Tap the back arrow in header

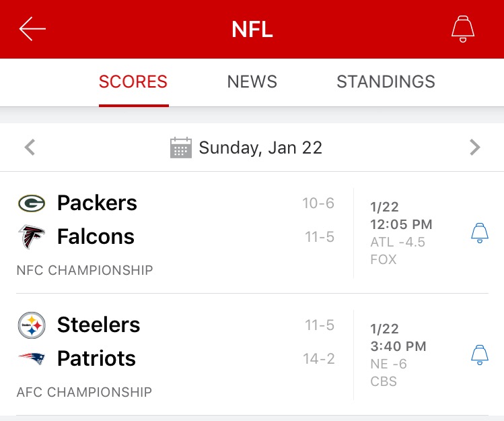pos(32,29)
